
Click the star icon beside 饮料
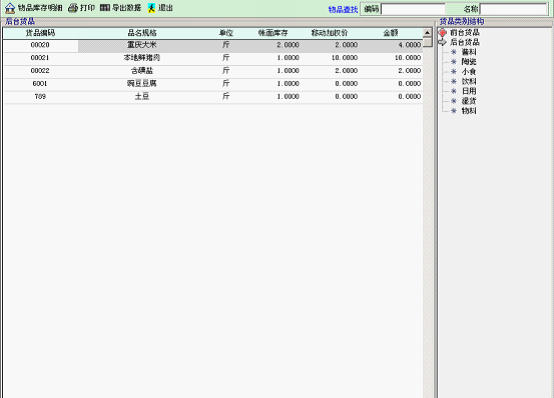click(454, 81)
